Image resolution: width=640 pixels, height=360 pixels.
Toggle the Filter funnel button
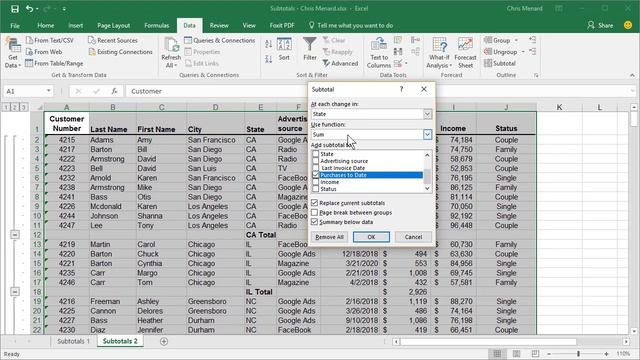click(x=310, y=49)
